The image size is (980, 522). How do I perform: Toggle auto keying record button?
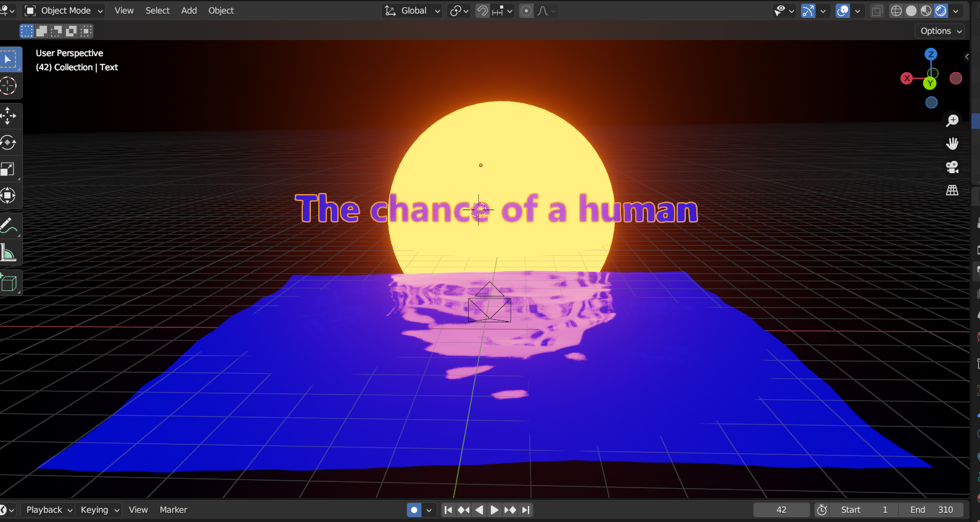pyautogui.click(x=414, y=510)
